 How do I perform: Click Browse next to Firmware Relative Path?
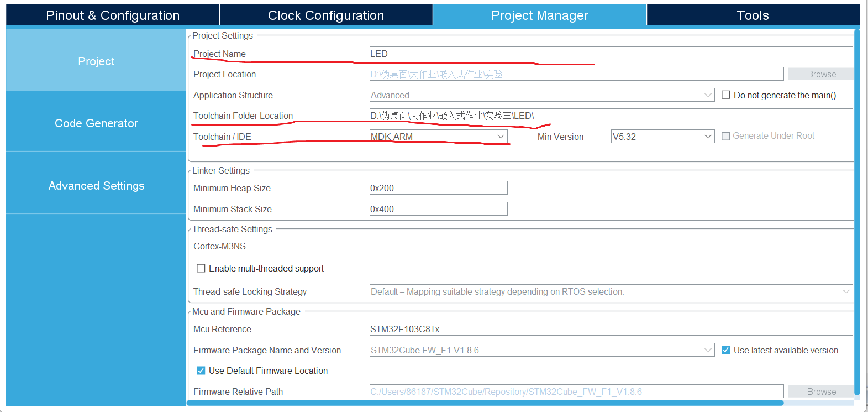click(x=821, y=392)
